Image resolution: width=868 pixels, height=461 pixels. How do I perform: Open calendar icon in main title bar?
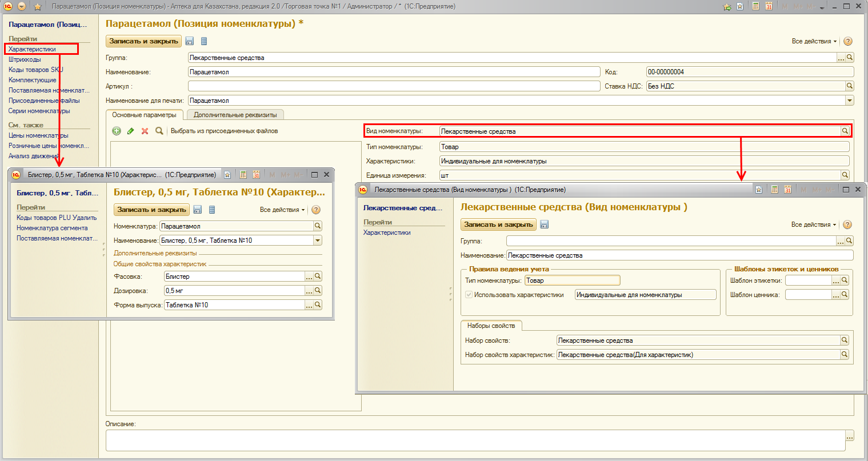click(769, 6)
